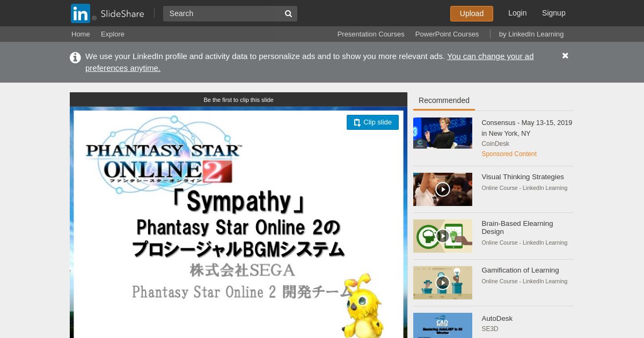Open the LinkedIn SlideShare logo homepage
Screen dimensions: 644x338
107,13
